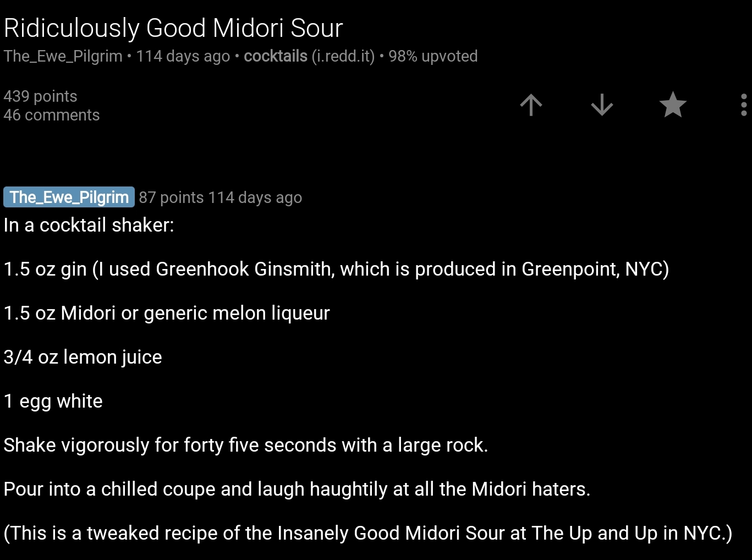Click the "98% upvoted" label
Viewport: 752px width, 560px height.
[x=433, y=56]
